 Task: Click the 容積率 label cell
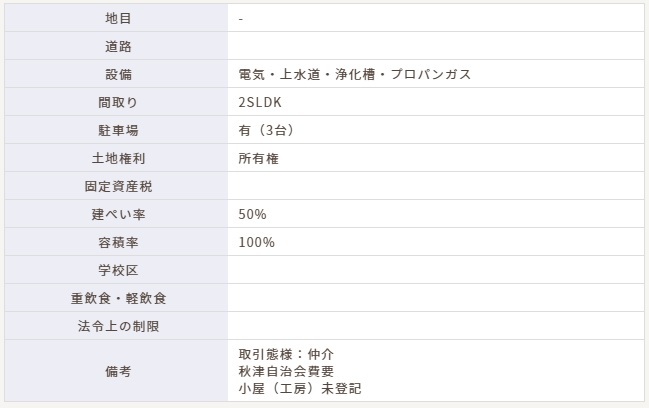click(118, 242)
